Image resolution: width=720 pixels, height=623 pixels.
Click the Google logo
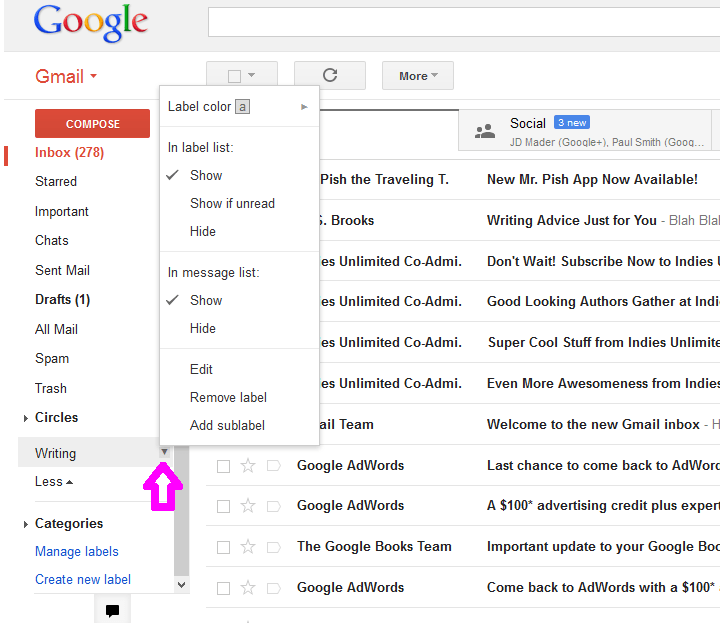pyautogui.click(x=91, y=23)
